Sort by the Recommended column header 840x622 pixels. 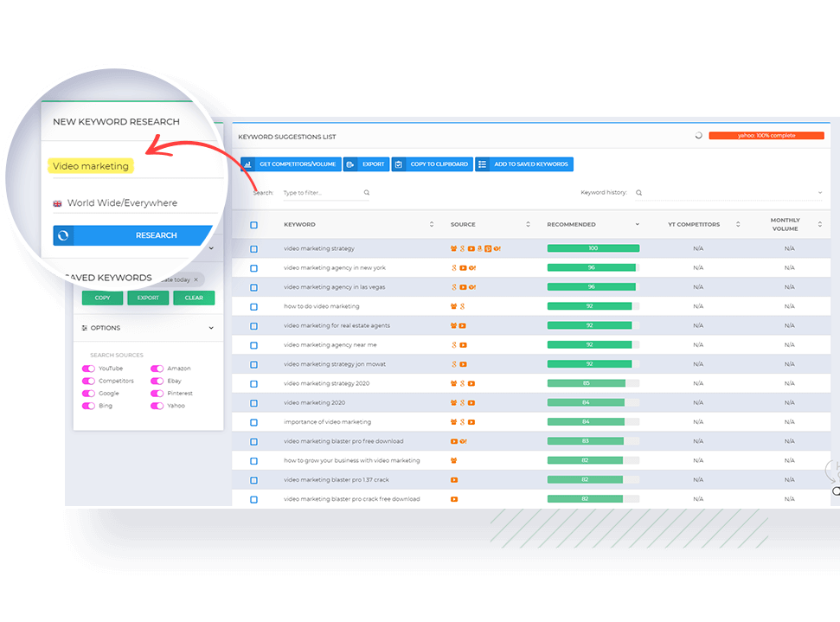pos(638,225)
